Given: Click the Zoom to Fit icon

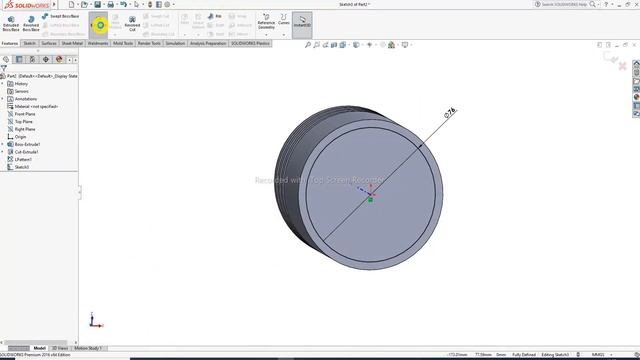Looking at the screenshot, I should pyautogui.click(x=308, y=45).
